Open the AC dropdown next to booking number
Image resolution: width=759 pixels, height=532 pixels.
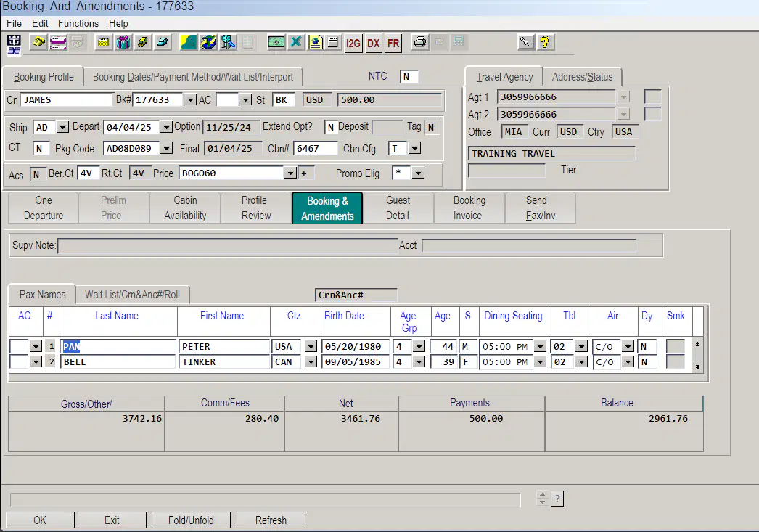(x=245, y=100)
